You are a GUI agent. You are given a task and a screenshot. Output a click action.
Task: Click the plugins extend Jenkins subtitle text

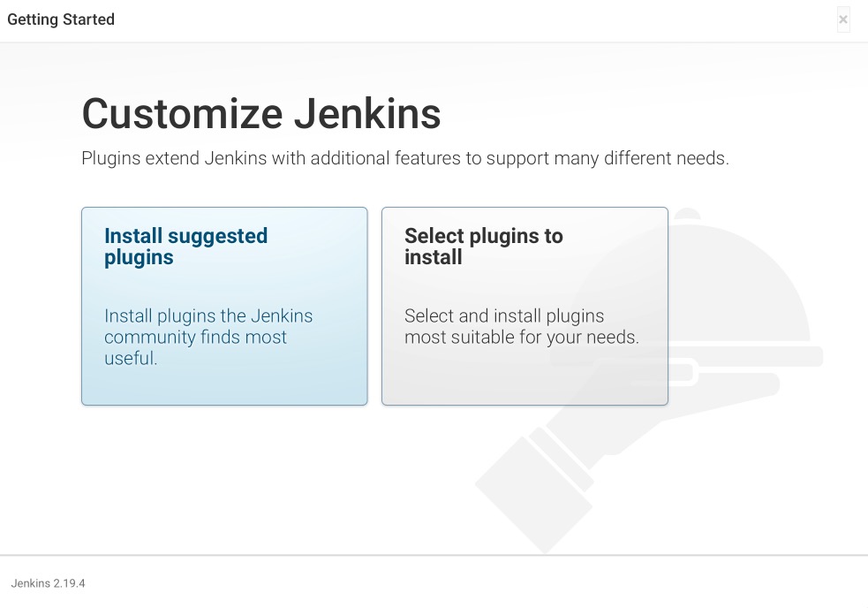tap(404, 159)
